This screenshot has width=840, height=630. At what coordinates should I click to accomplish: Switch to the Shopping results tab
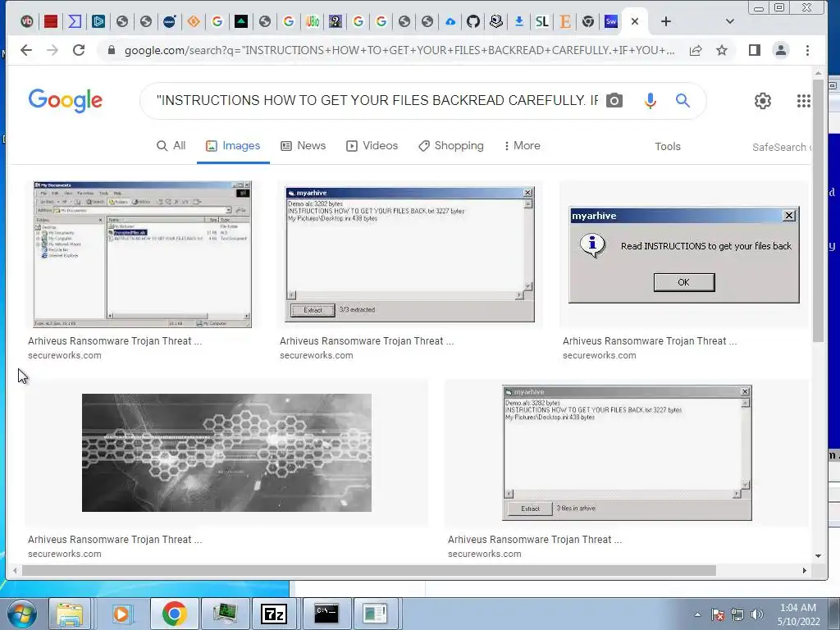tap(451, 146)
